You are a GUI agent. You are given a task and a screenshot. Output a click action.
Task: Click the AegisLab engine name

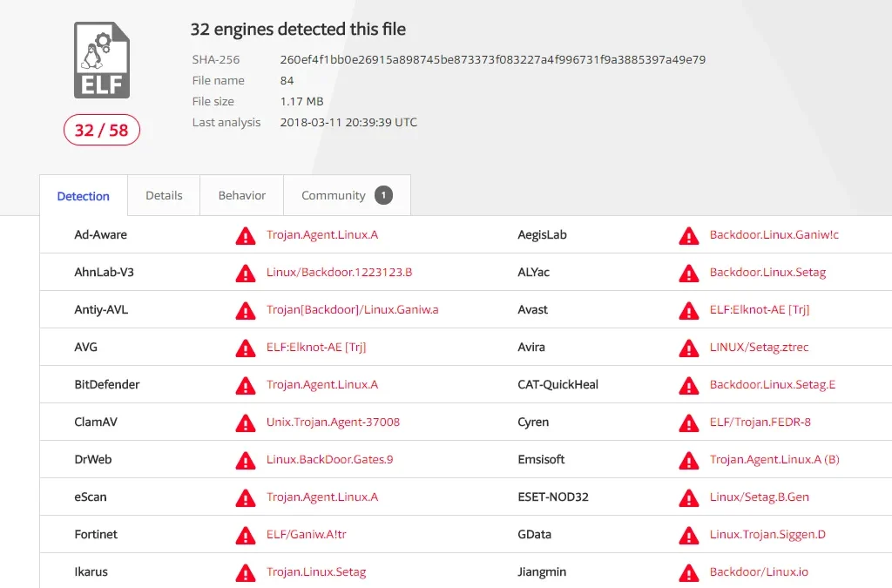pyautogui.click(x=542, y=235)
